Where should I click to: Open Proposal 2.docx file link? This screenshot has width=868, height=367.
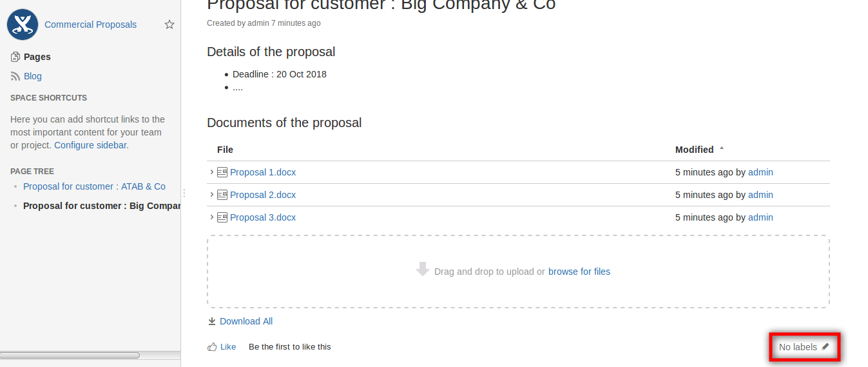[x=263, y=195]
